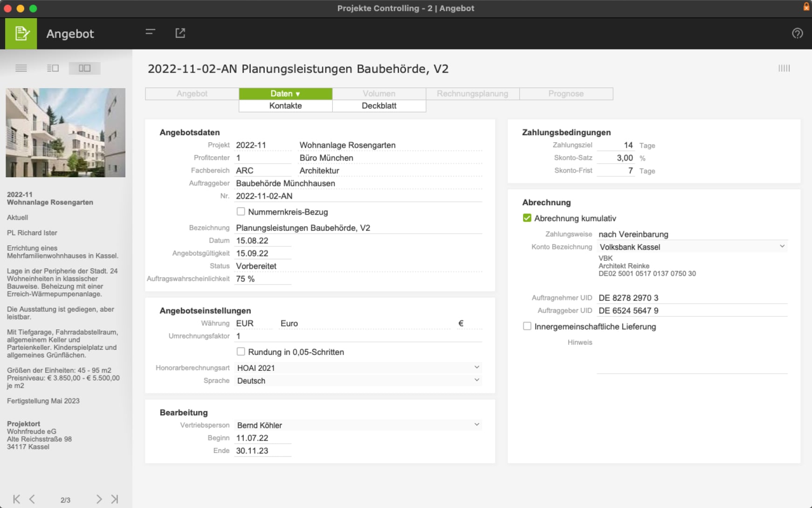Enable the Nummernkreis-Bezug checkbox

tap(241, 212)
